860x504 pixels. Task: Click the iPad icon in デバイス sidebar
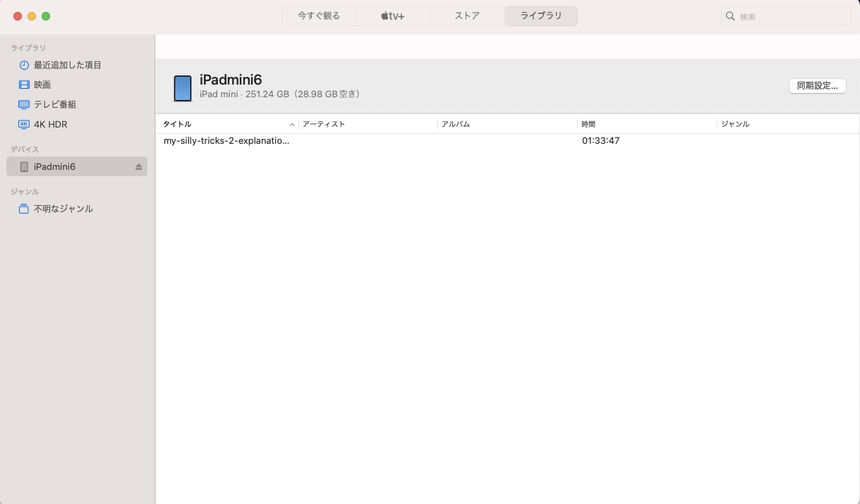click(x=24, y=167)
